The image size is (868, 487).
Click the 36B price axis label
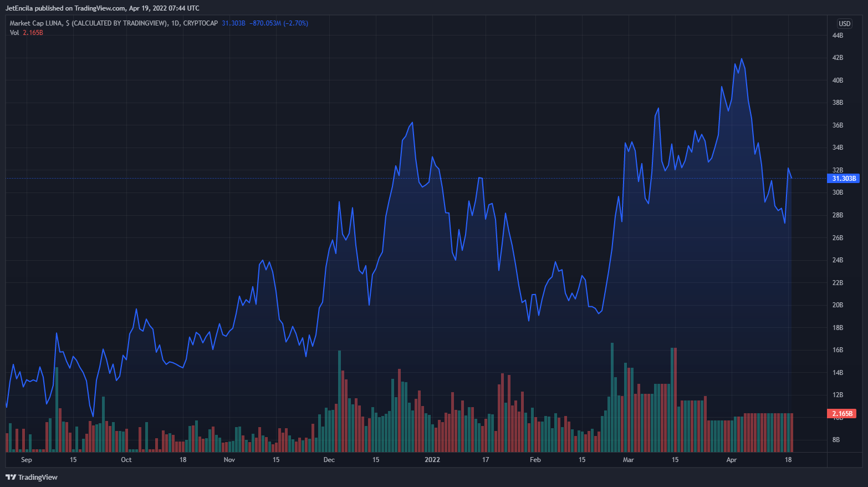(x=838, y=125)
